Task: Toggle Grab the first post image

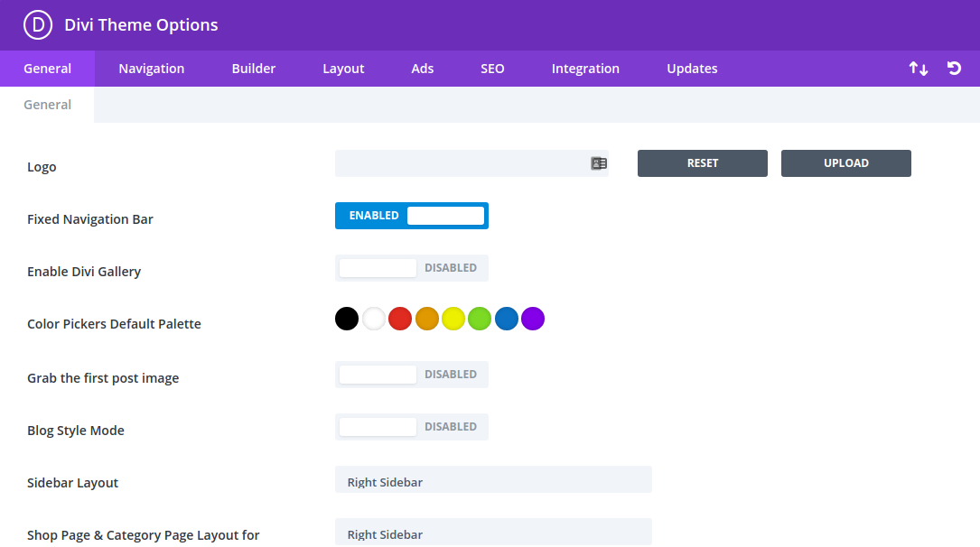Action: [411, 375]
